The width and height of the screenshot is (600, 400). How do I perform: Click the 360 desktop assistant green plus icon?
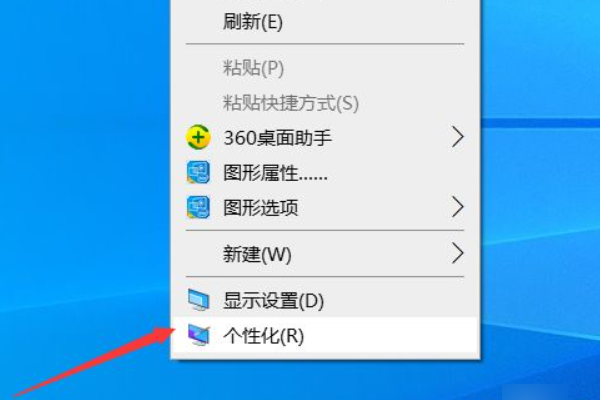pos(198,137)
